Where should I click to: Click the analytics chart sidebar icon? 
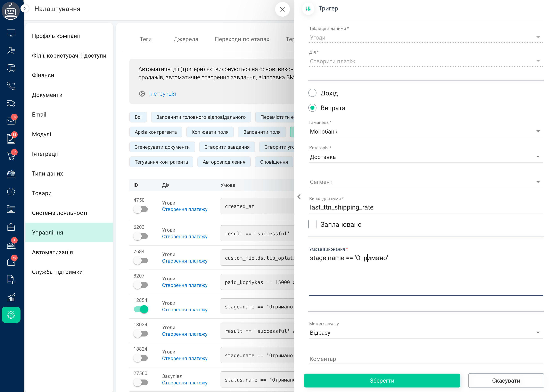point(11,297)
